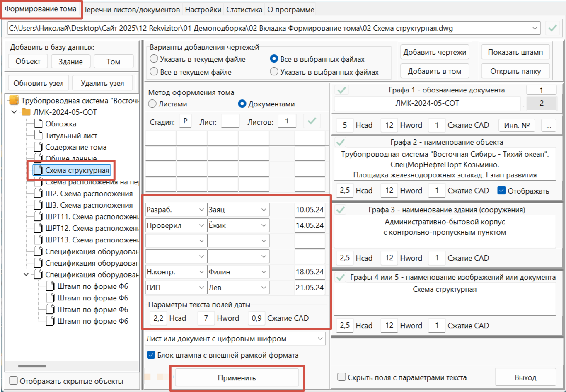566x392 pixels.
Task: Open the file path dropdown arrow
Action: [534, 28]
